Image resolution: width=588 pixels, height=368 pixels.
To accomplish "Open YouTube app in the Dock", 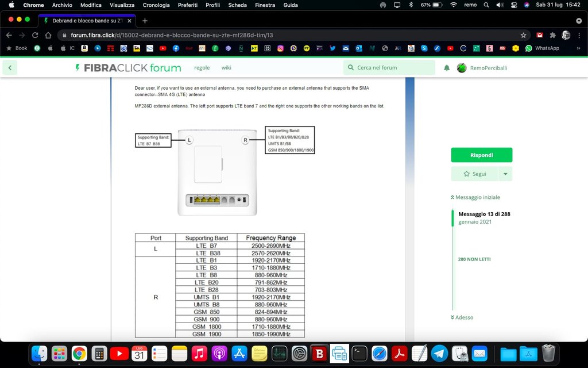I will tap(119, 354).
